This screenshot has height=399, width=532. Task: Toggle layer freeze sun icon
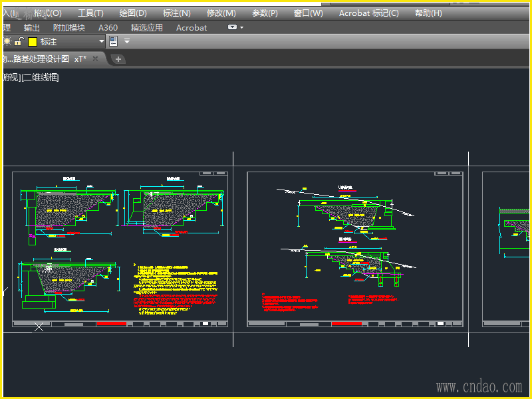(x=7, y=41)
